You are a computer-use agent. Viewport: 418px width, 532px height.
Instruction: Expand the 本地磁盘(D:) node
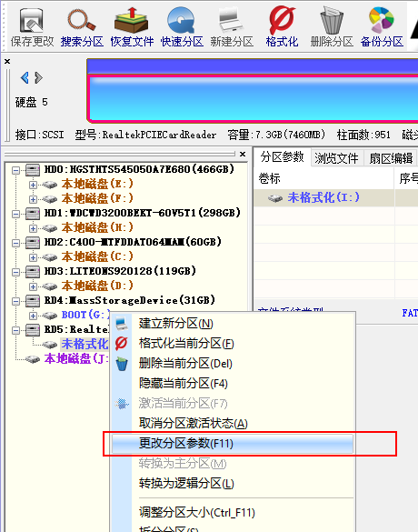[33, 286]
